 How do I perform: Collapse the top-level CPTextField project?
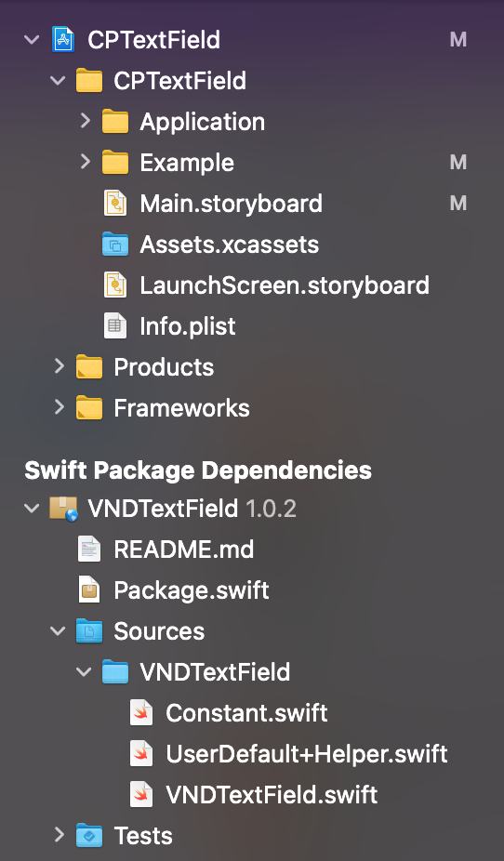click(x=32, y=40)
